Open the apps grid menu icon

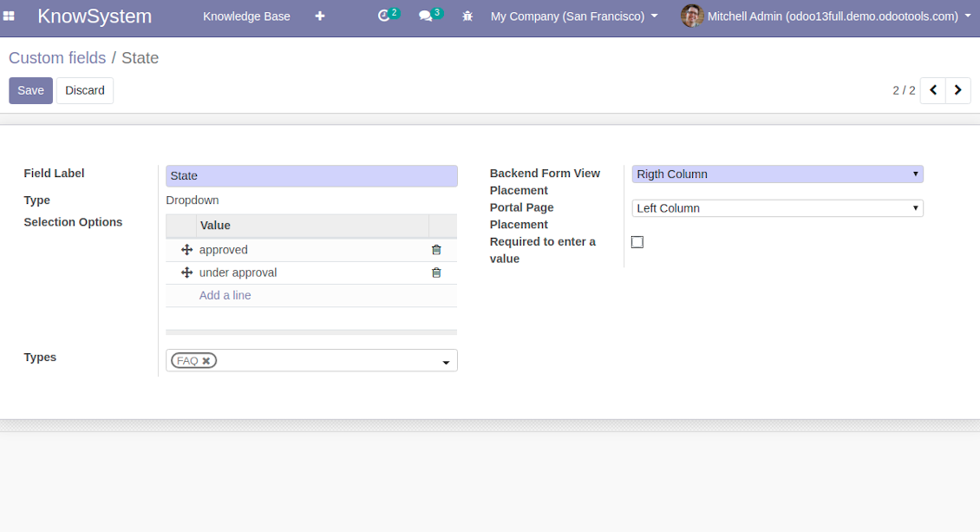pyautogui.click(x=9, y=16)
